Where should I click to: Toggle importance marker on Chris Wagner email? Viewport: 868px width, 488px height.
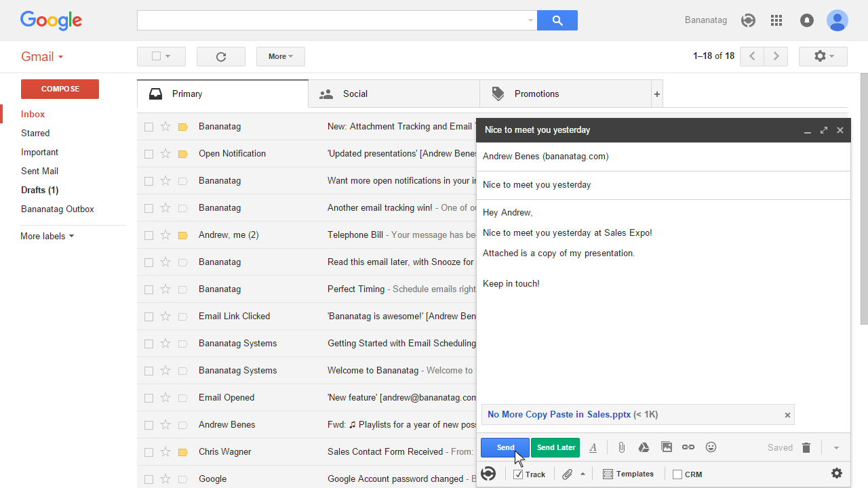point(182,452)
